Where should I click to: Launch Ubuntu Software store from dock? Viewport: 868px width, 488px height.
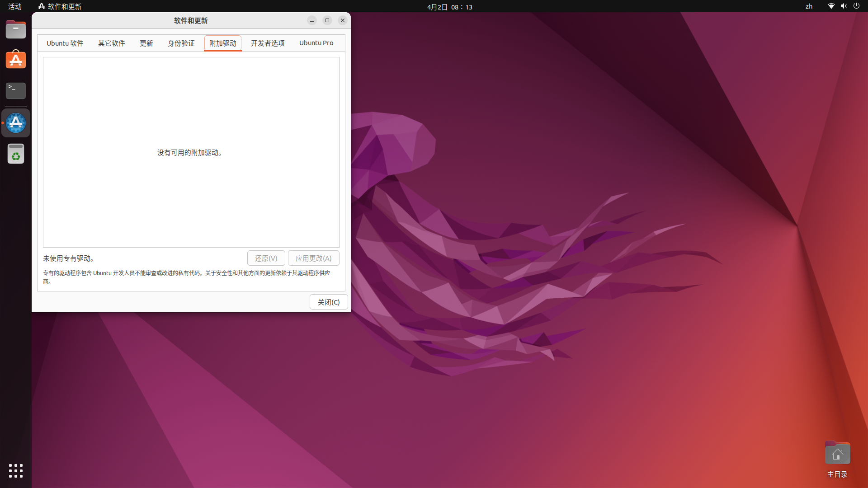coord(16,60)
